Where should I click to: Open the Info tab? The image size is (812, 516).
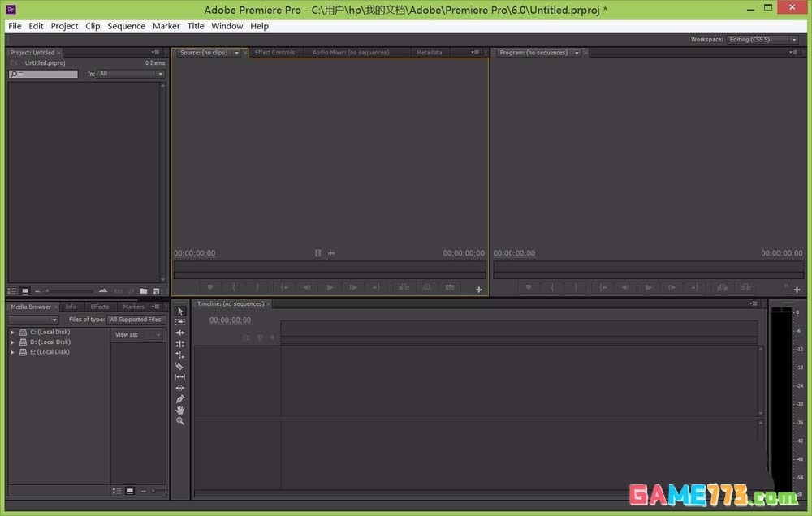click(71, 307)
